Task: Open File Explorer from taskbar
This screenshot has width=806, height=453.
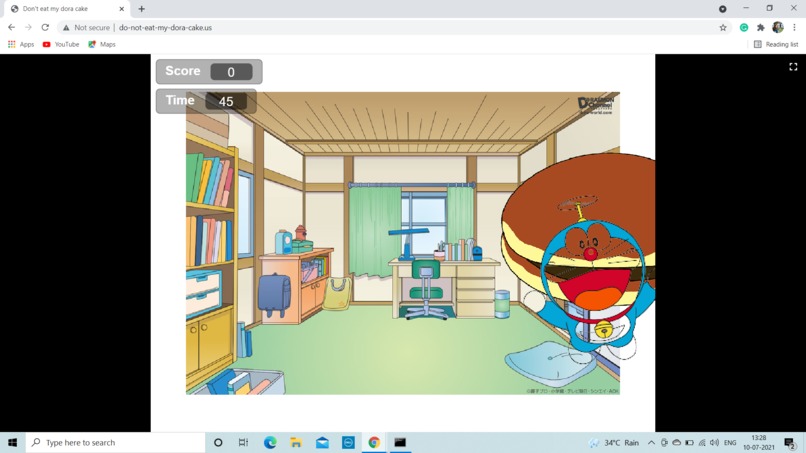Action: [296, 442]
